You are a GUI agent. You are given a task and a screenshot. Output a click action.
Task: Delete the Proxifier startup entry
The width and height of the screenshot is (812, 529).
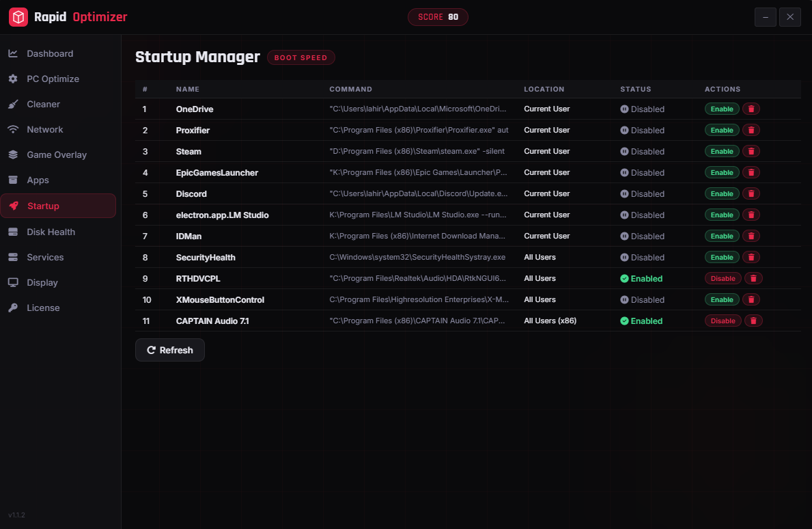coord(751,130)
